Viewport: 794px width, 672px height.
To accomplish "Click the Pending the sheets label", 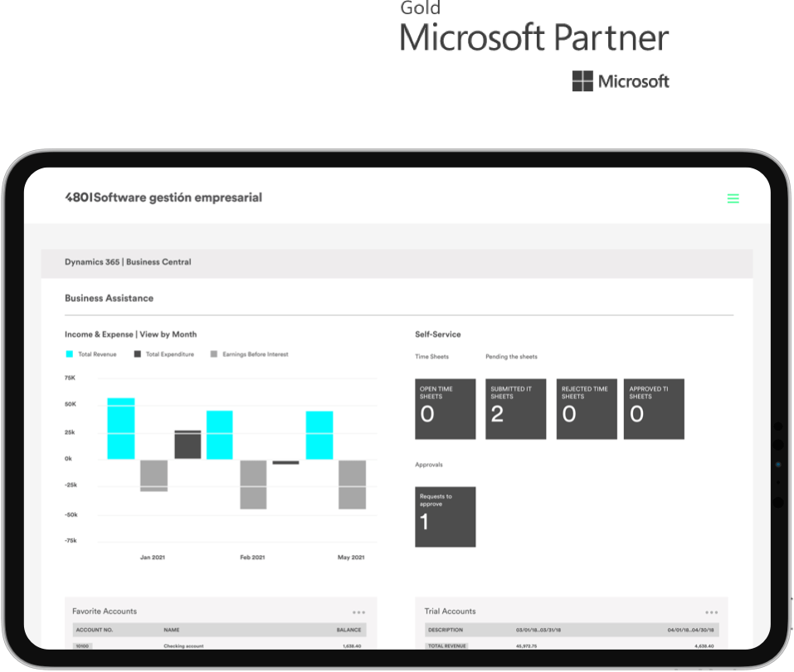I will tap(511, 357).
